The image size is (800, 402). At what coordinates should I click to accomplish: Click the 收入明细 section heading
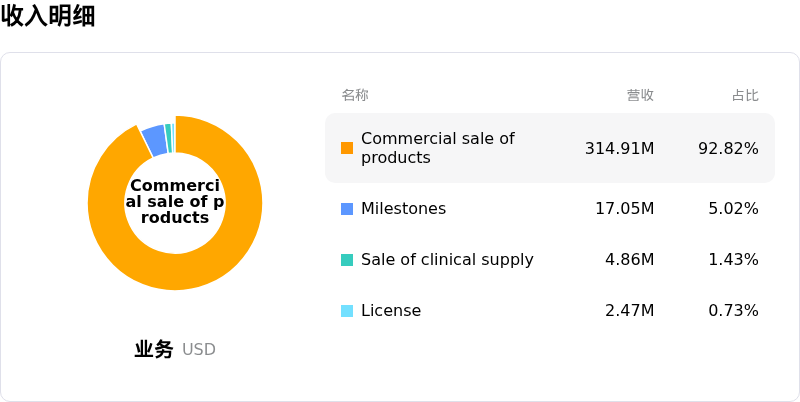(x=48, y=16)
